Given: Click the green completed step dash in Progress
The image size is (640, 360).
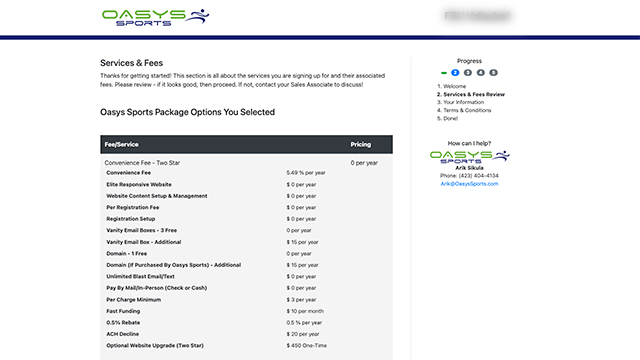Looking at the screenshot, I should pos(444,73).
